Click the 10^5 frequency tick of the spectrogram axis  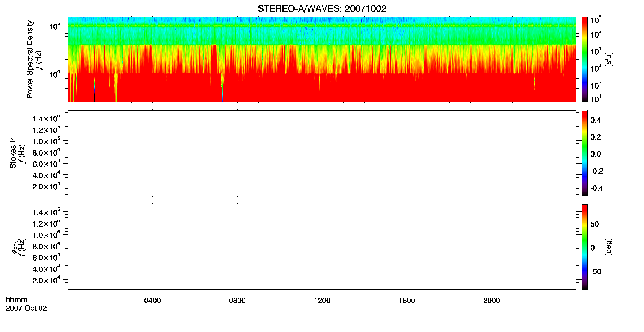(x=55, y=26)
